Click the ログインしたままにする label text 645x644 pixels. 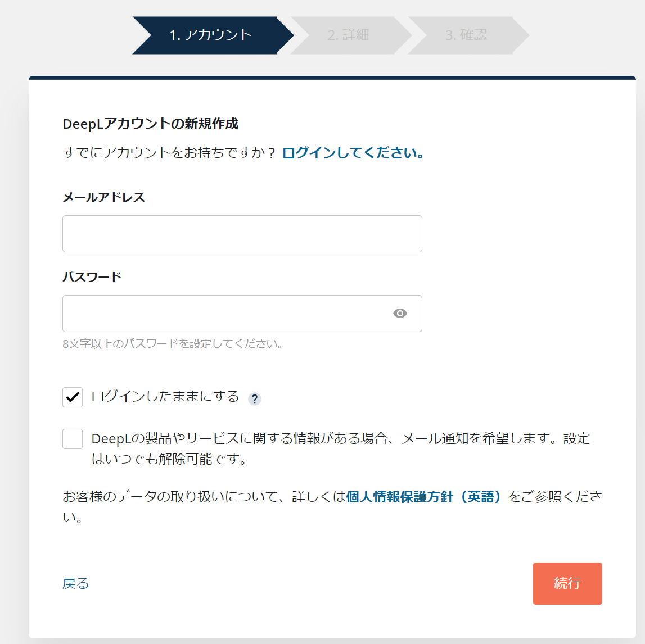click(165, 397)
